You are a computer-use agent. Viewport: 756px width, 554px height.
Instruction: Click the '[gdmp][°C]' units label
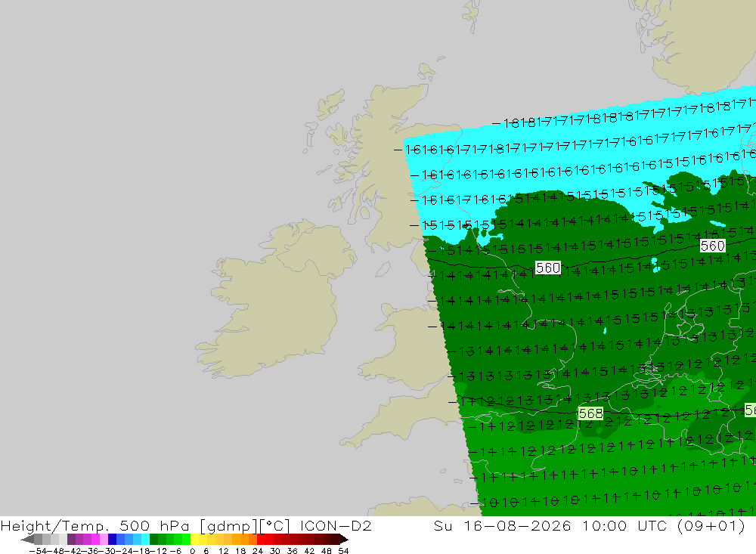[x=244, y=525]
